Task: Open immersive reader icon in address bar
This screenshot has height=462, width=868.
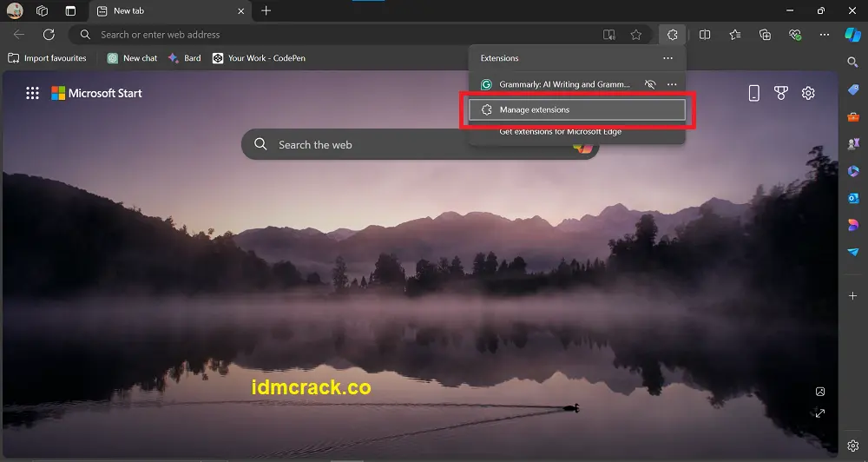Action: [x=609, y=35]
